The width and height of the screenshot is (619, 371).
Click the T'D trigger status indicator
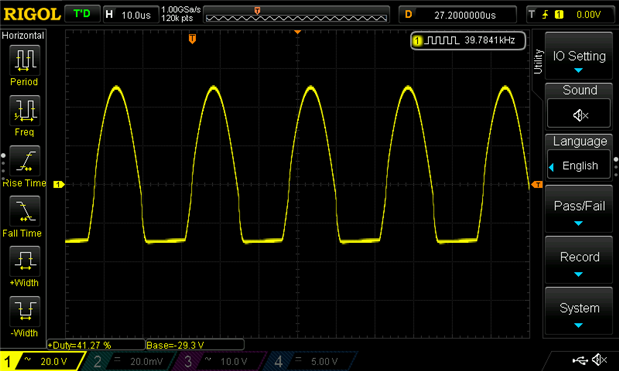(x=82, y=14)
